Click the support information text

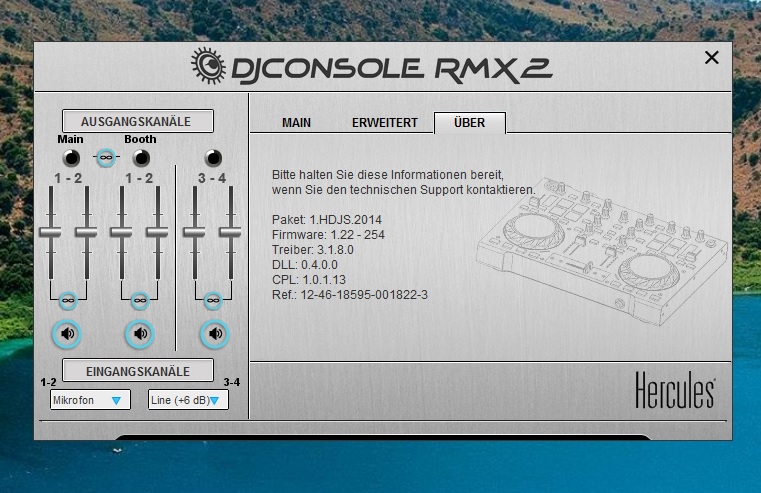click(403, 182)
